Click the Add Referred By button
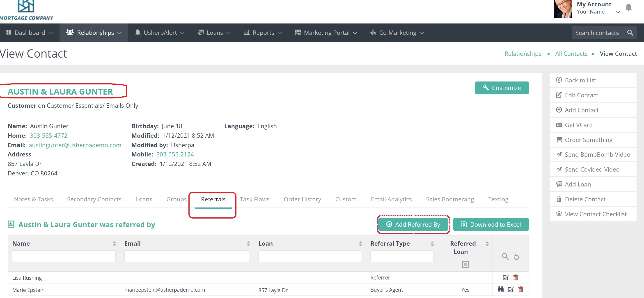This screenshot has width=644, height=298. [413, 224]
